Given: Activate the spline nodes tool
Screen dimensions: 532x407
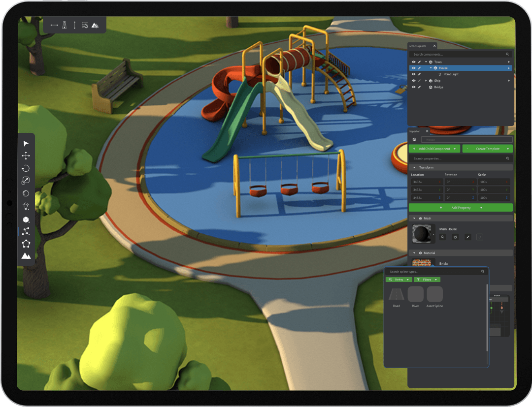Looking at the screenshot, I should click(26, 231).
